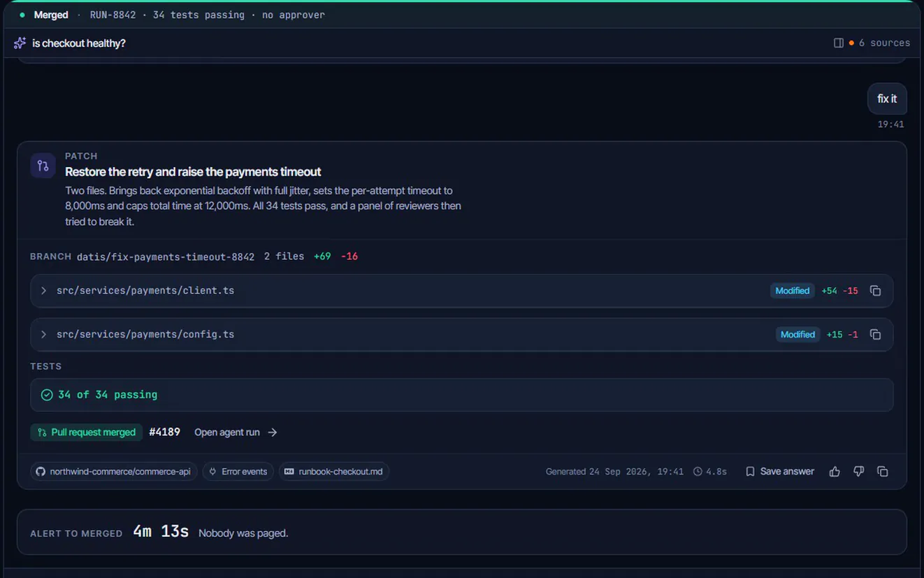This screenshot has height=578, width=924.
Task: Open runbook-checkout.md source chip
Action: (x=334, y=472)
